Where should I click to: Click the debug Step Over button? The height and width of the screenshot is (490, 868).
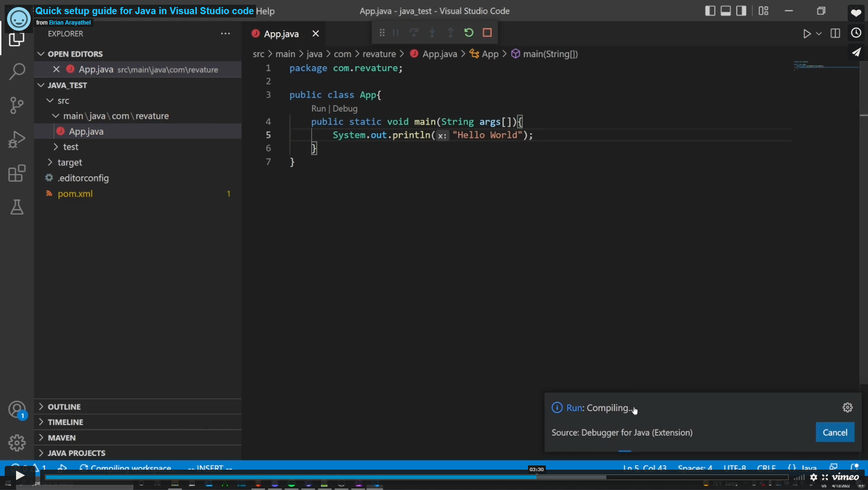coord(414,33)
